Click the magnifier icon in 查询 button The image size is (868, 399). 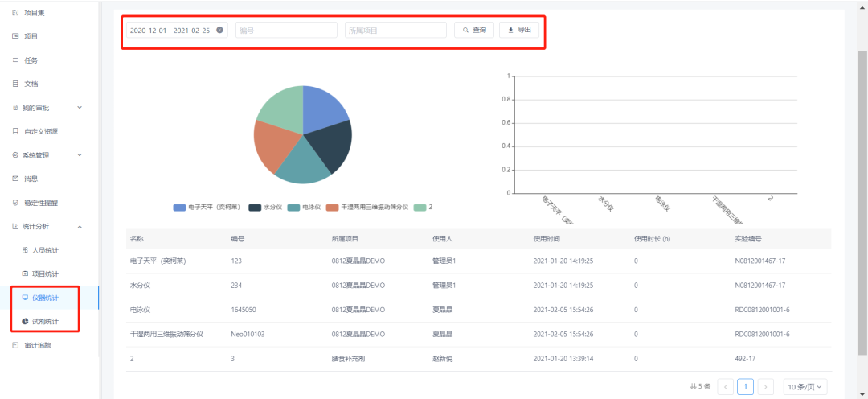point(465,30)
